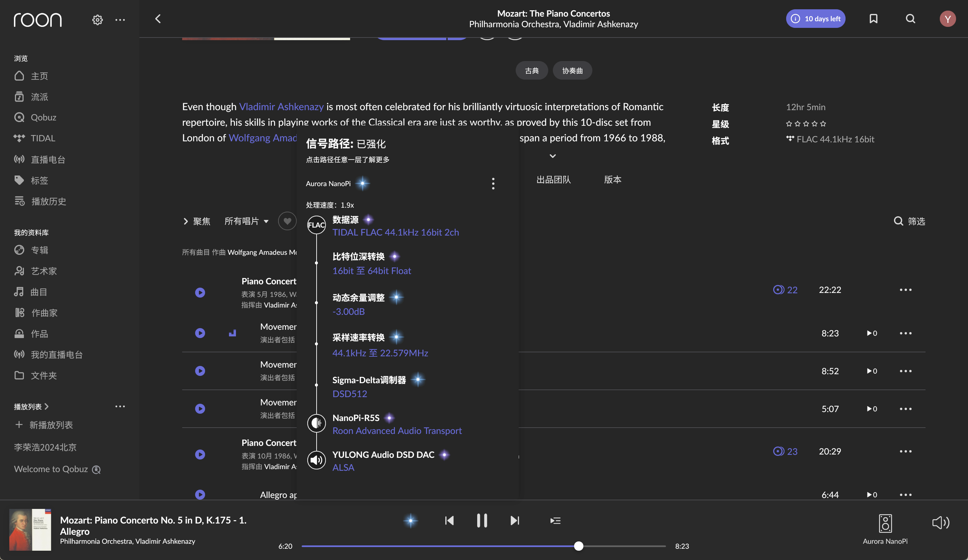
Task: Toggle the heart favorite filter
Action: pyautogui.click(x=287, y=221)
